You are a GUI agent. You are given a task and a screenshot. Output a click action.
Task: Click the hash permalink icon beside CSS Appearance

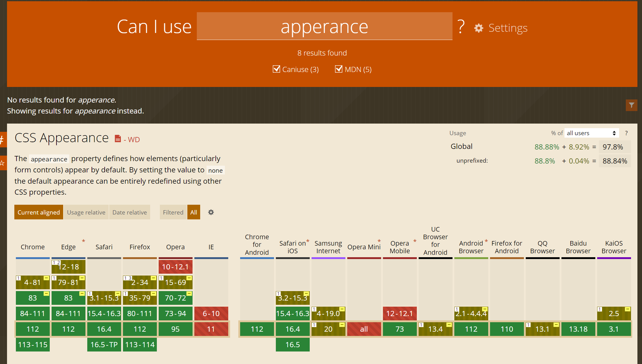coord(2,140)
